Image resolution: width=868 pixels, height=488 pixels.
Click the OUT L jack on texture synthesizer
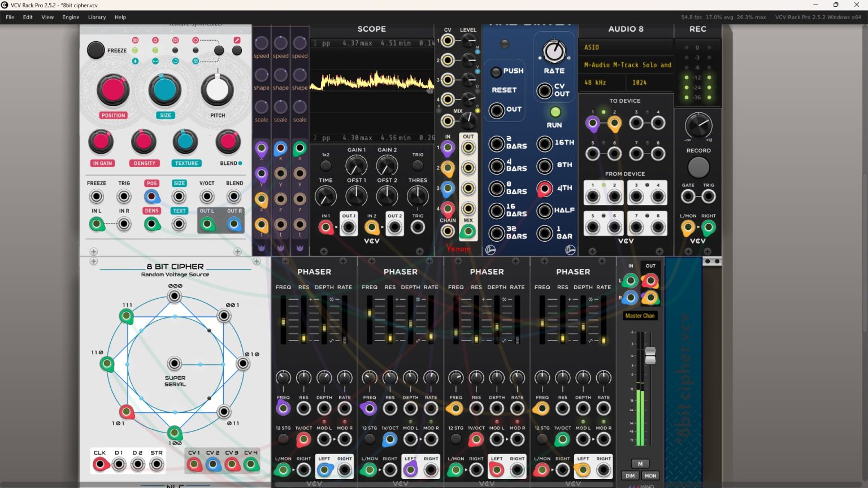click(x=207, y=224)
